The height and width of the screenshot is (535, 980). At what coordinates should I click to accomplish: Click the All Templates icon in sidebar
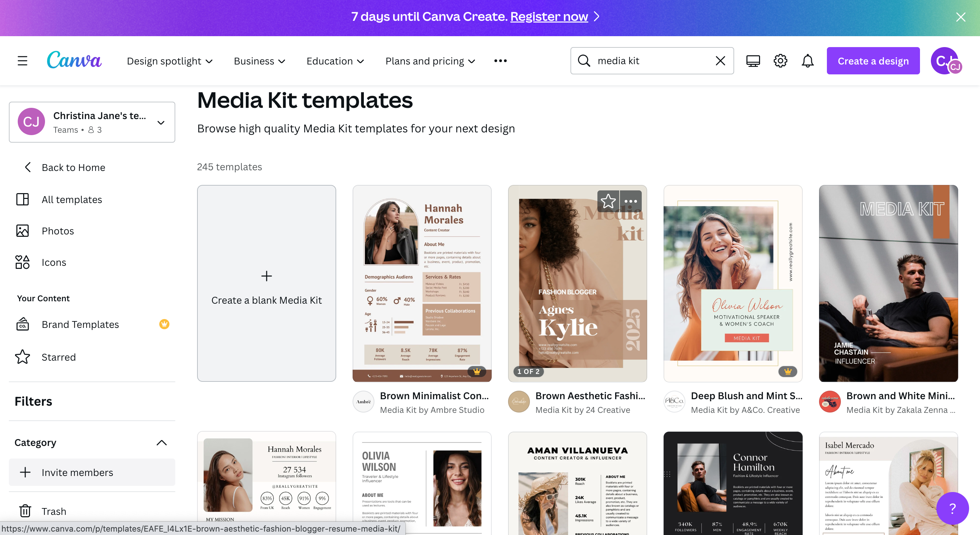click(x=23, y=199)
